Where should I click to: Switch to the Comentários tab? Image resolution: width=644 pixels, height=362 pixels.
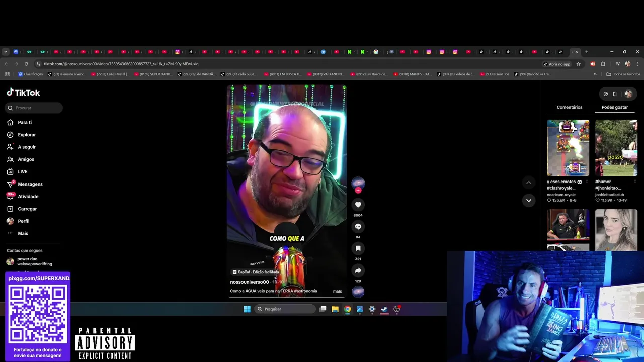click(570, 107)
